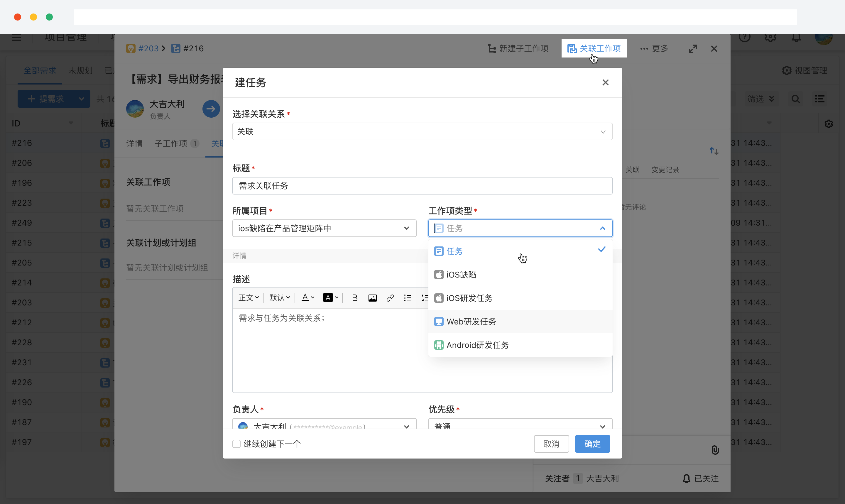Insert an image into the description
This screenshot has height=504, width=845.
point(373,297)
